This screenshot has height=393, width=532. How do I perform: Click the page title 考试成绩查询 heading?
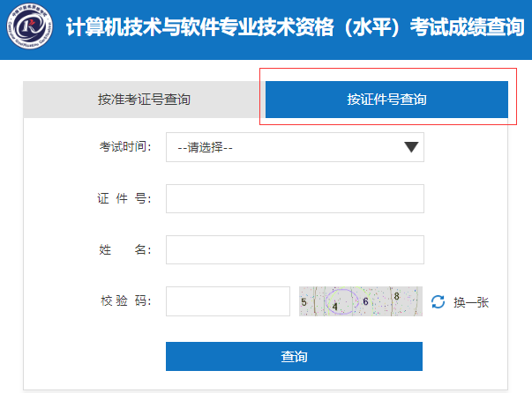295,27
